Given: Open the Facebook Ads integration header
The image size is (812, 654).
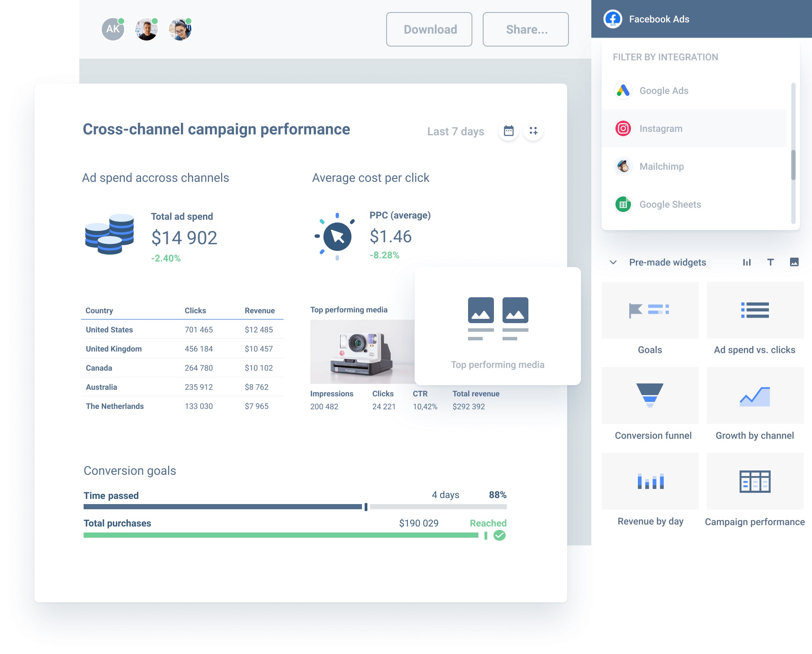Looking at the screenshot, I should tap(702, 19).
